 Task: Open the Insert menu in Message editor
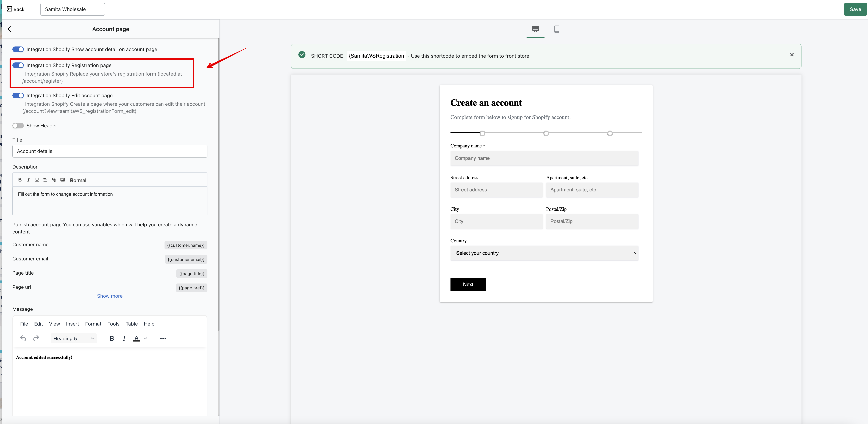(x=73, y=324)
